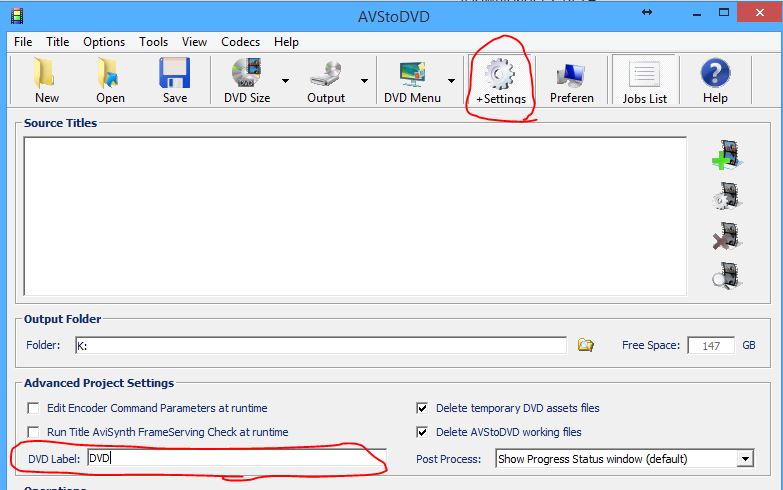The width and height of the screenshot is (783, 490).
Task: Remove title with the red X film icon
Action: point(727,236)
